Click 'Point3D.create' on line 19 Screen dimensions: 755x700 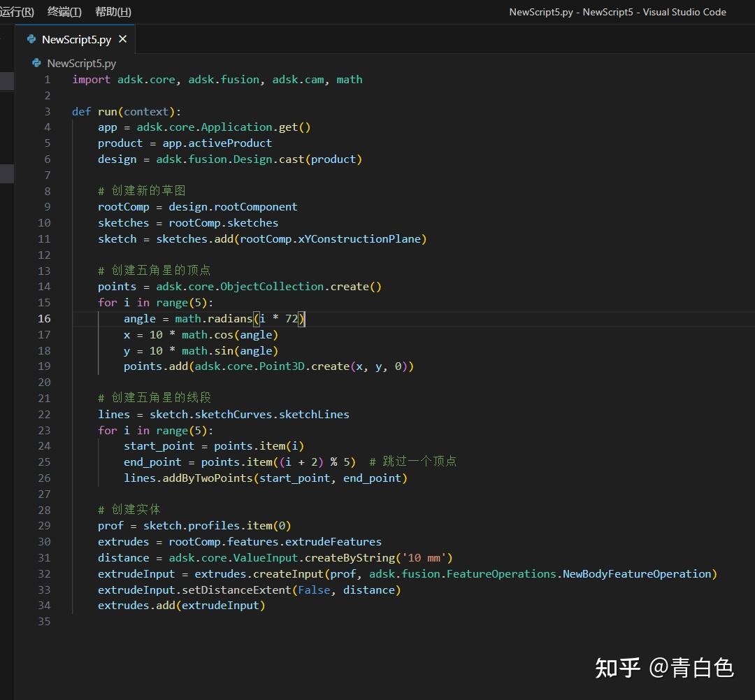pos(304,366)
